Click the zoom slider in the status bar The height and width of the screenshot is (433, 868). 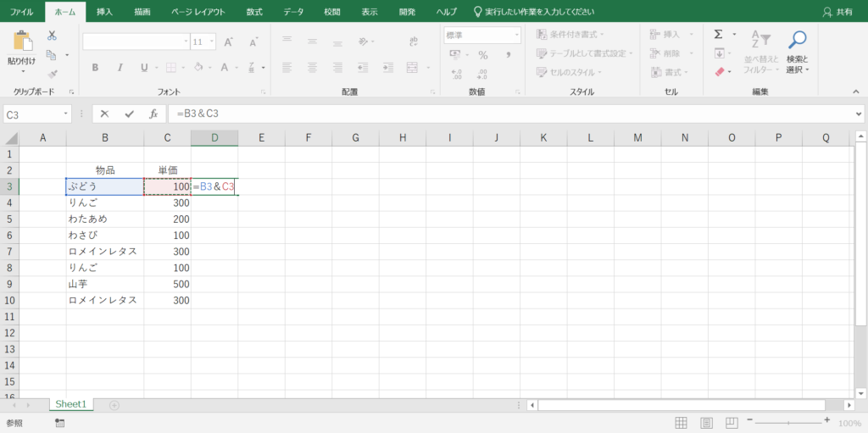pos(789,422)
